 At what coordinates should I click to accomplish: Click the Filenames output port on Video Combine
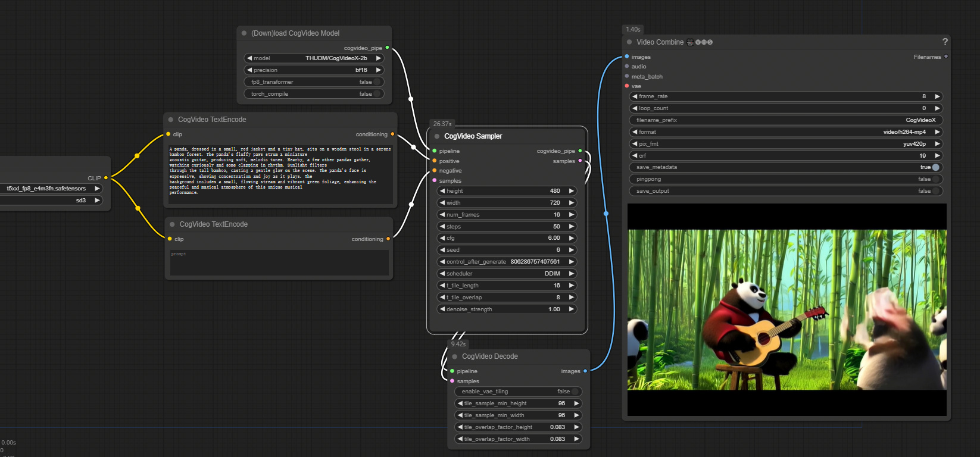946,57
